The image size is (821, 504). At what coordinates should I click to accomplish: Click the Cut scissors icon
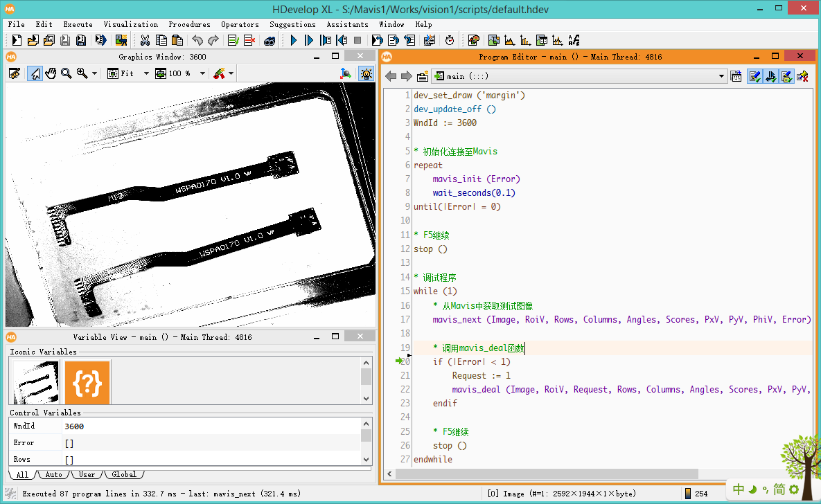click(x=145, y=40)
